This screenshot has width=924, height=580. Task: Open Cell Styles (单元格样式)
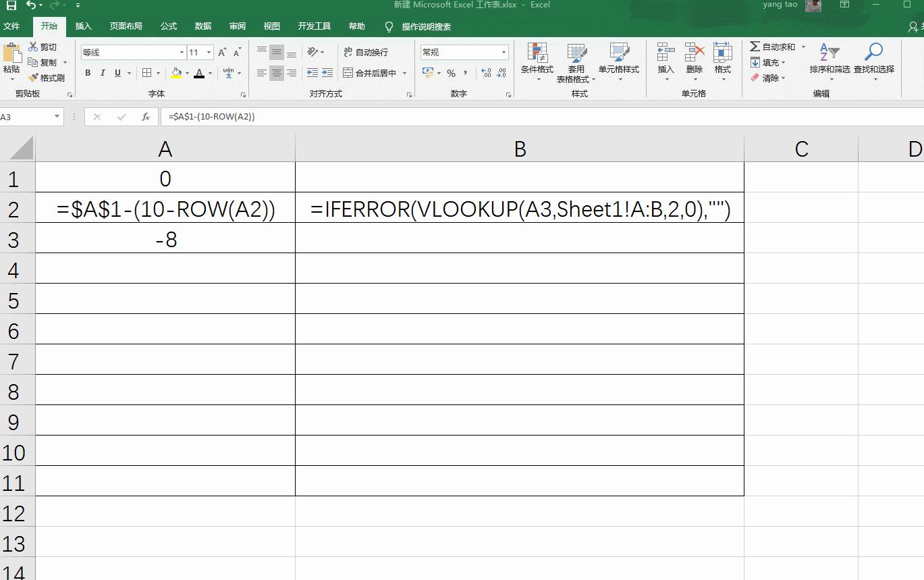[619, 62]
